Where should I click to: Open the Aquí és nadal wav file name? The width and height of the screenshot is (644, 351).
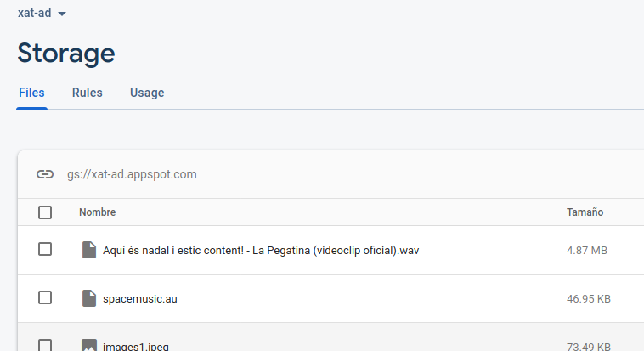click(261, 251)
